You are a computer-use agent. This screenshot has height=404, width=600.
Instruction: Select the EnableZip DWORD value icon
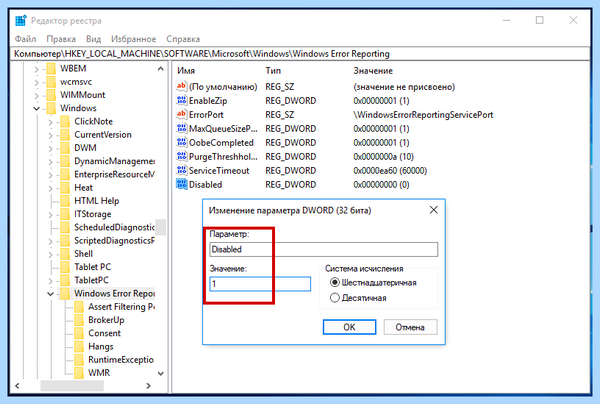coord(181,100)
